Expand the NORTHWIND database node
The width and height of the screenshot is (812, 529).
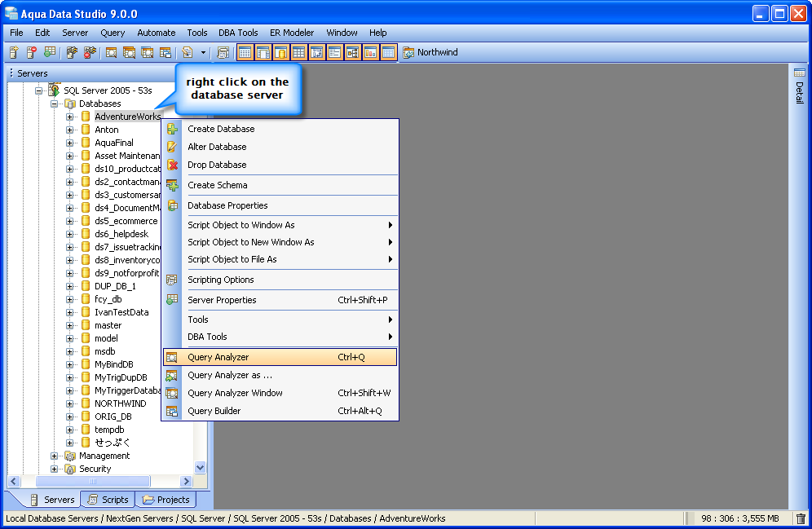click(x=69, y=403)
